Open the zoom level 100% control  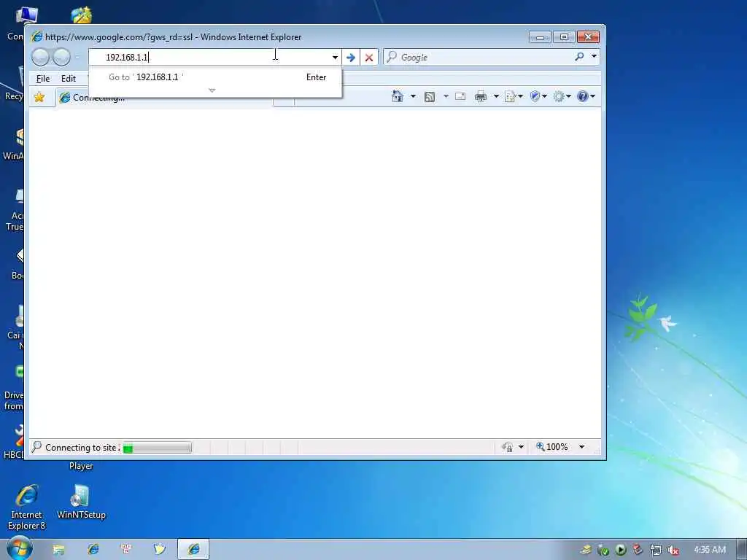pyautogui.click(x=553, y=447)
